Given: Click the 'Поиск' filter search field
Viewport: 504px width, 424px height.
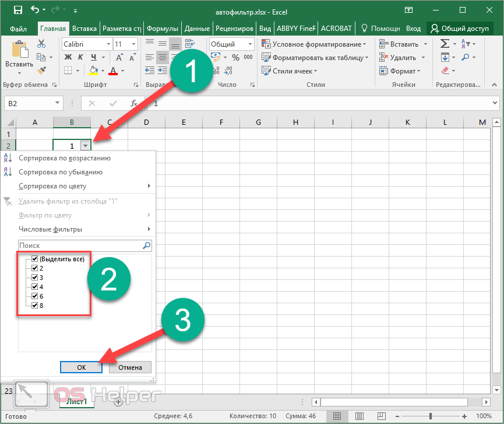Looking at the screenshot, I should tap(80, 246).
